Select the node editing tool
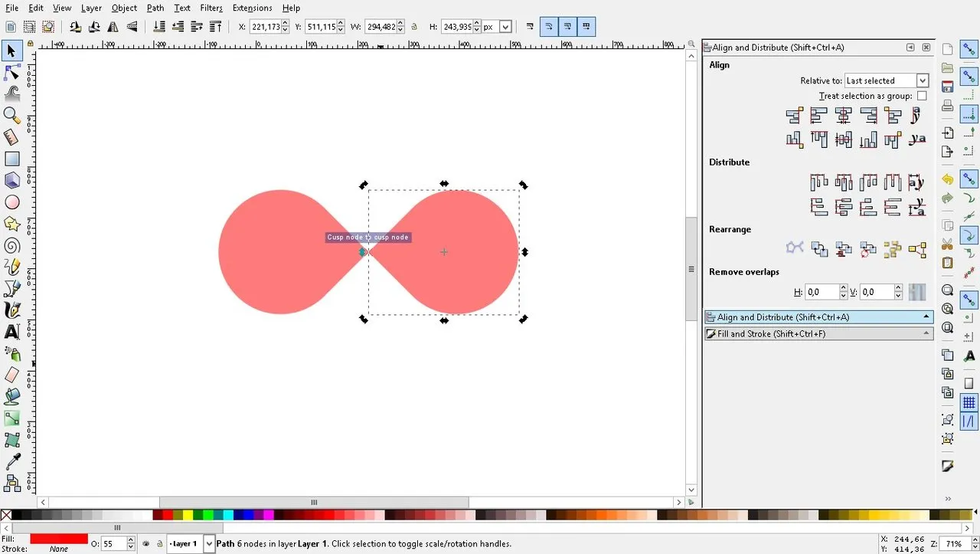980x554 pixels. pyautogui.click(x=12, y=73)
